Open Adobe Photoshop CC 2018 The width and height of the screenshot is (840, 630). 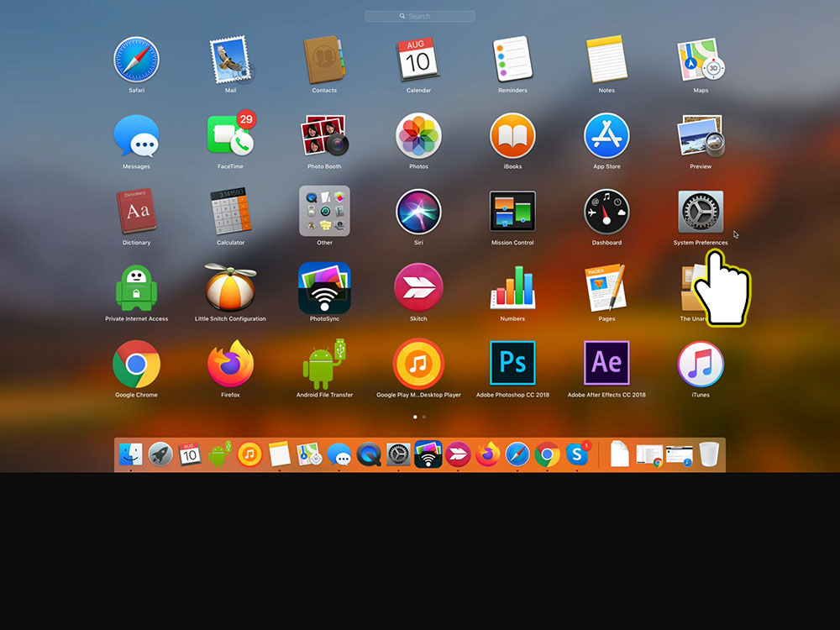[x=512, y=363]
